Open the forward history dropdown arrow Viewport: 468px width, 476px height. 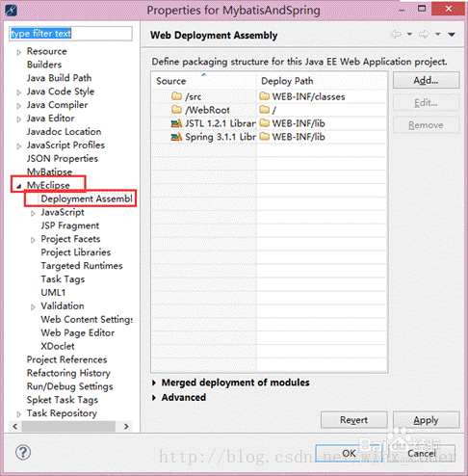pyautogui.click(x=438, y=34)
